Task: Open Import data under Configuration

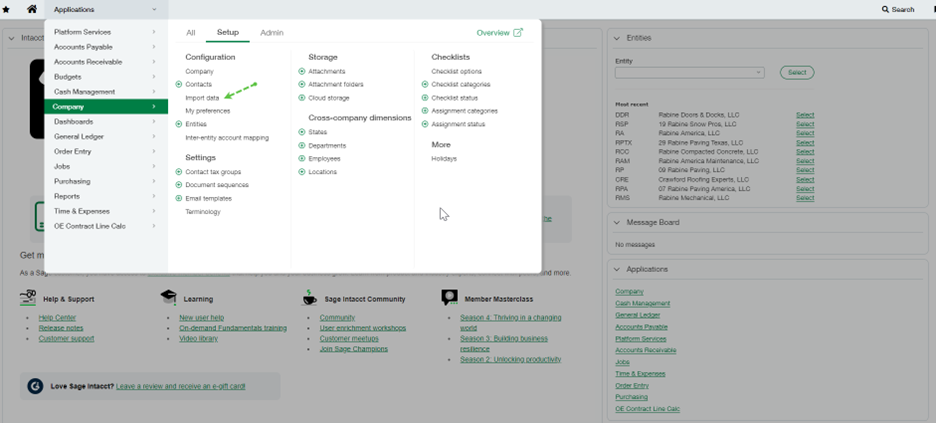Action: (202, 98)
